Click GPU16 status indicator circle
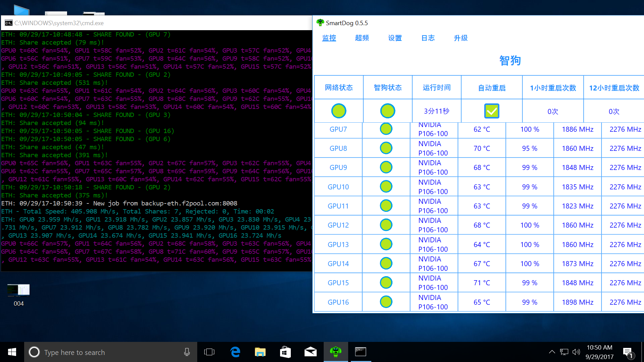The image size is (644, 362). [386, 302]
